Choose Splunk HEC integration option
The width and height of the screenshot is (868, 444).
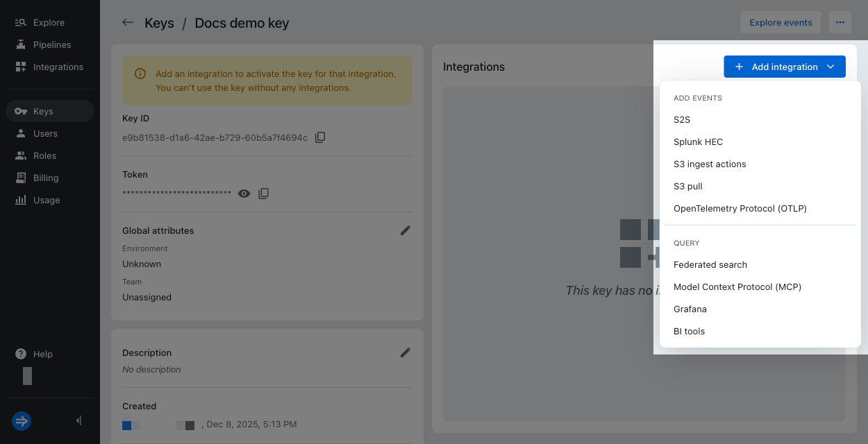[698, 142]
